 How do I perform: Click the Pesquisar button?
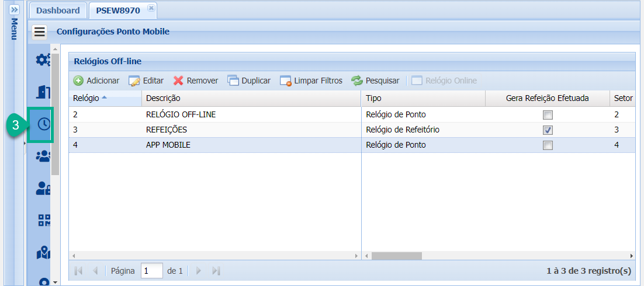point(375,81)
